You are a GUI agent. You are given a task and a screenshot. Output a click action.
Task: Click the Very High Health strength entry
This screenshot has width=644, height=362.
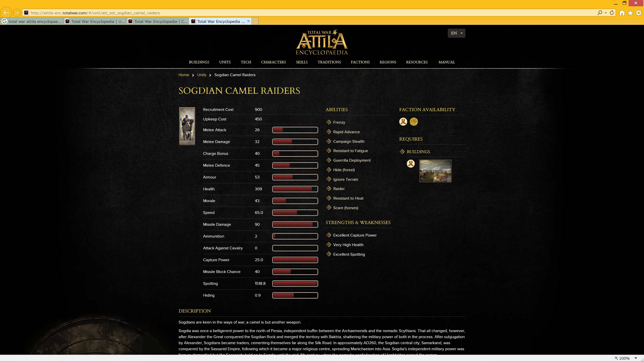click(x=348, y=245)
